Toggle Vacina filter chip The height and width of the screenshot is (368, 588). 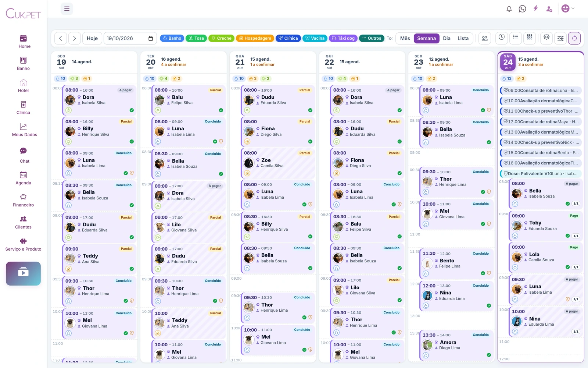(315, 38)
